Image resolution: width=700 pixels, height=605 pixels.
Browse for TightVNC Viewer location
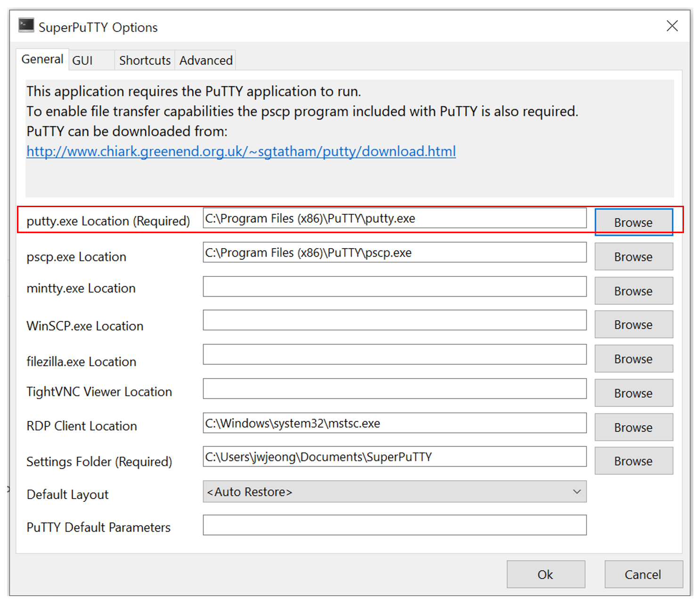pos(634,393)
